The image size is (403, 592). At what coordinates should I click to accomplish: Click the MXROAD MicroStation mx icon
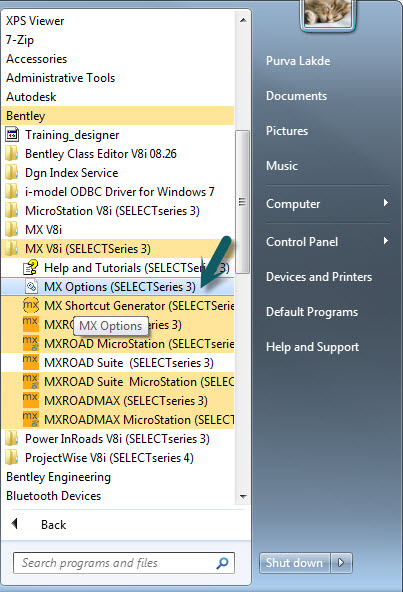pos(31,344)
